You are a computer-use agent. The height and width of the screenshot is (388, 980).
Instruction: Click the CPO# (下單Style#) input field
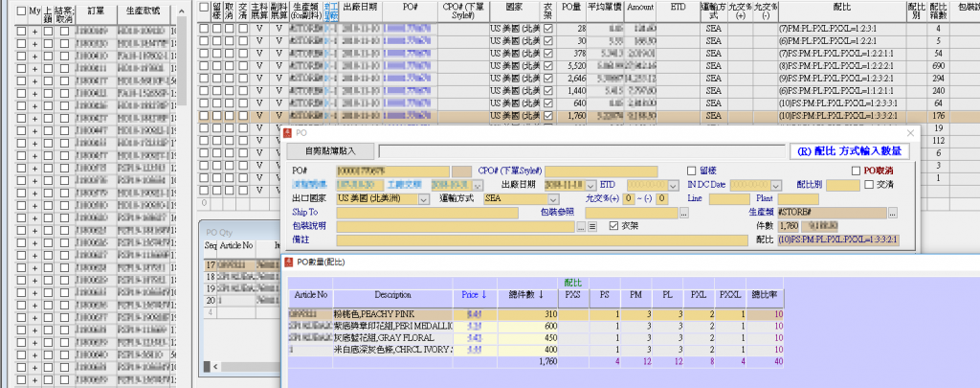point(601,171)
